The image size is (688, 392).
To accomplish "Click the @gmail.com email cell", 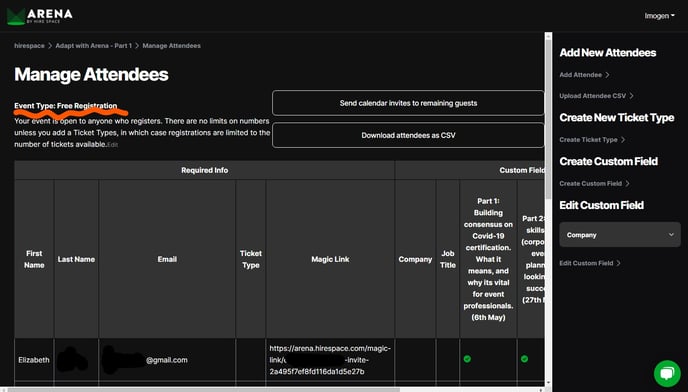I will (x=167, y=360).
